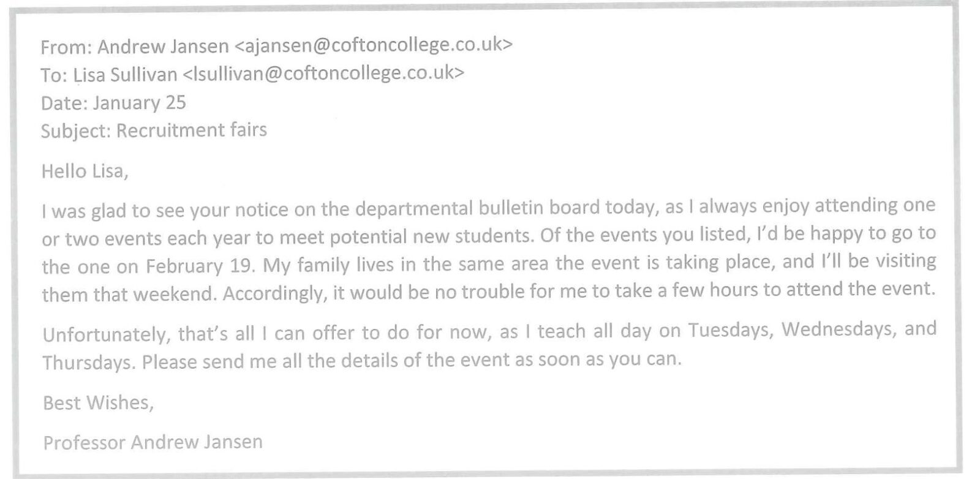
Task: Click the word Thursdays in last paragraph
Action: coord(86,363)
